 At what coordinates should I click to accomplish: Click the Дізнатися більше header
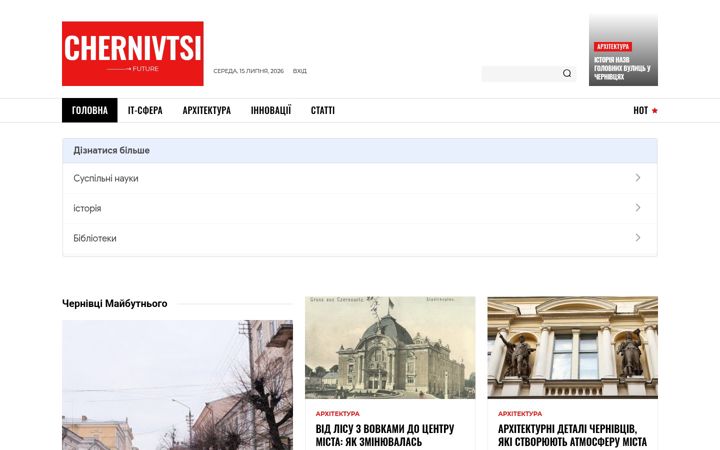pyautogui.click(x=360, y=151)
